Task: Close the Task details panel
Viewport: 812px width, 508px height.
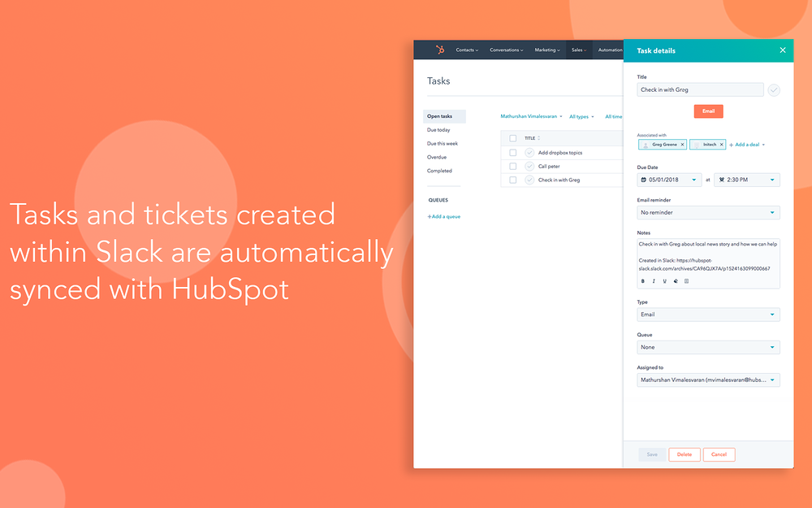Action: (x=783, y=50)
